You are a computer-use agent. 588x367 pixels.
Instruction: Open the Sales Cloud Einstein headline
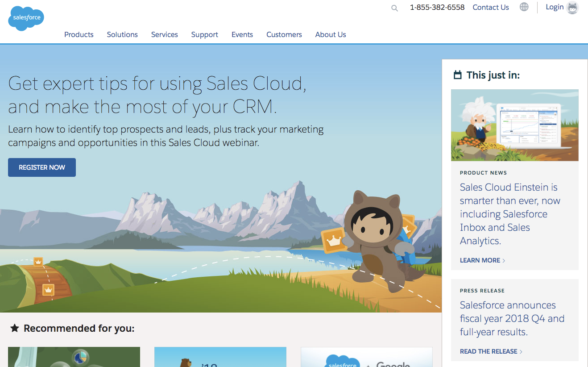click(x=510, y=214)
